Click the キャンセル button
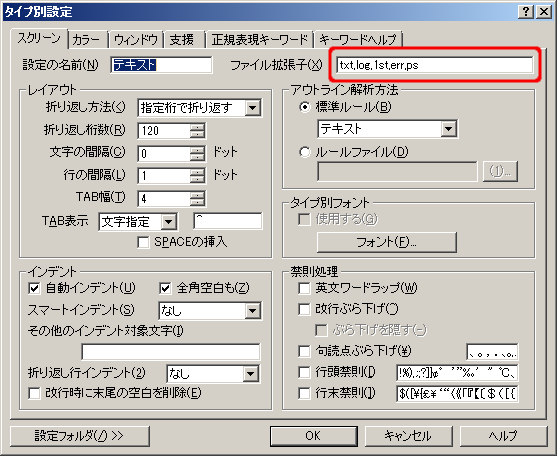 tap(409, 436)
